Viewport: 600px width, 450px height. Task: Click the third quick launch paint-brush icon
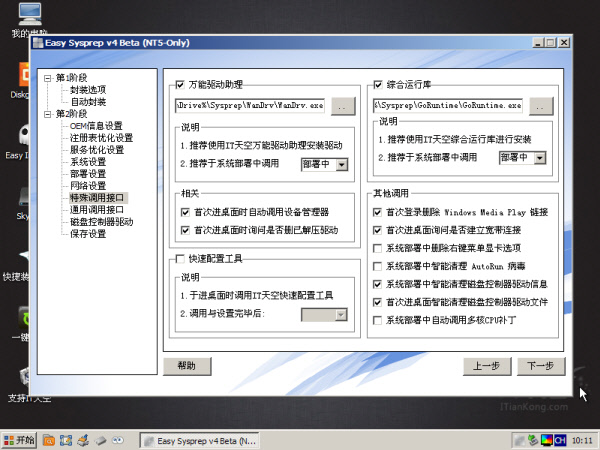pyautogui.click(x=83, y=440)
